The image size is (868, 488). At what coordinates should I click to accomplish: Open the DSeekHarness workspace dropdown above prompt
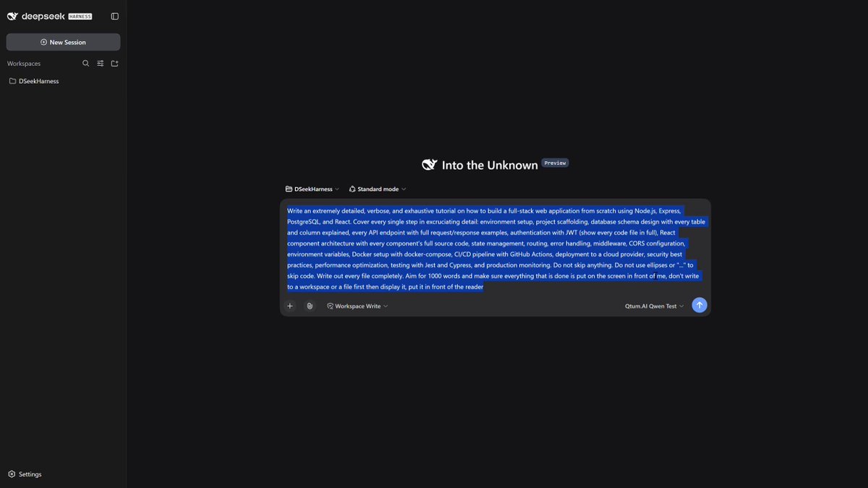[x=312, y=189]
